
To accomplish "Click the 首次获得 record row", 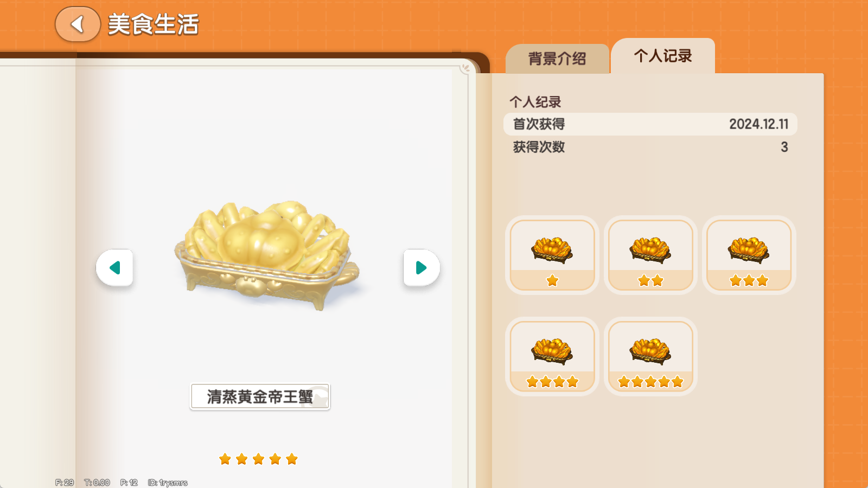I will (650, 124).
